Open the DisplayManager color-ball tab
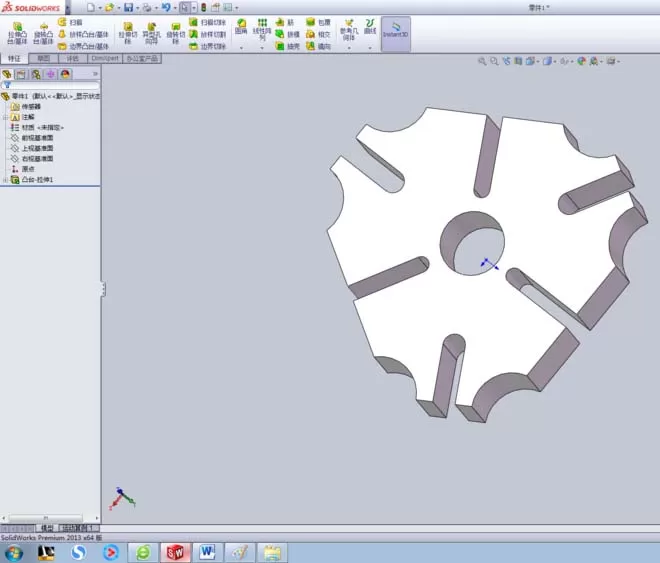The width and height of the screenshot is (660, 563). pos(65,74)
